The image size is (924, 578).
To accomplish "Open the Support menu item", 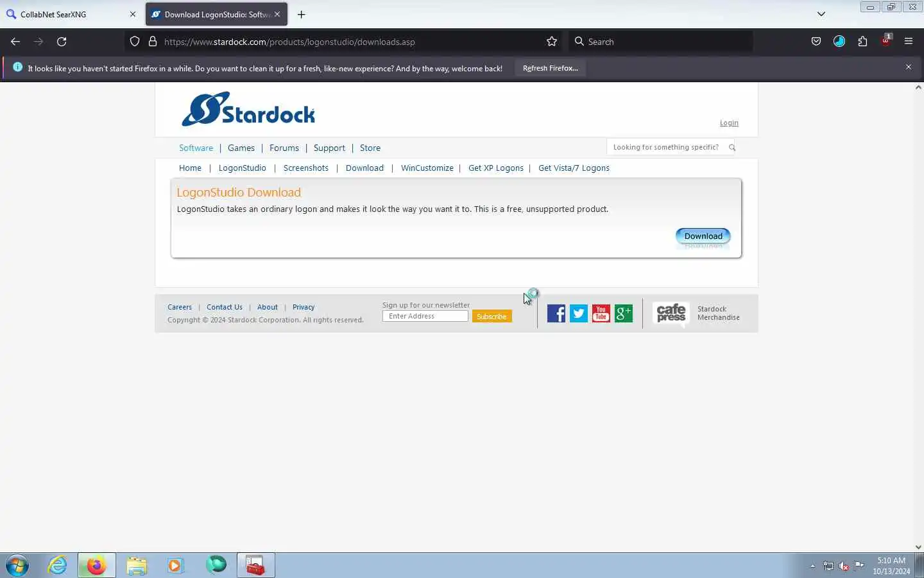I will (329, 148).
